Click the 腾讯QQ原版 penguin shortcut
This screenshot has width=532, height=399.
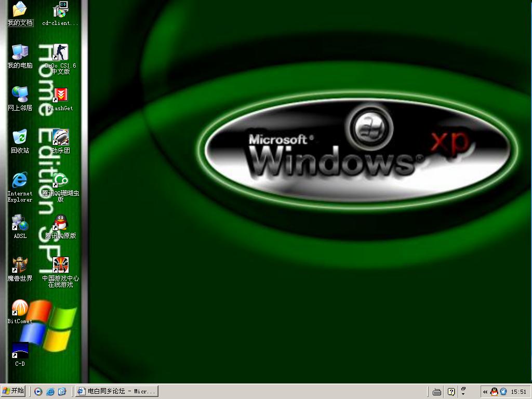click(x=61, y=223)
